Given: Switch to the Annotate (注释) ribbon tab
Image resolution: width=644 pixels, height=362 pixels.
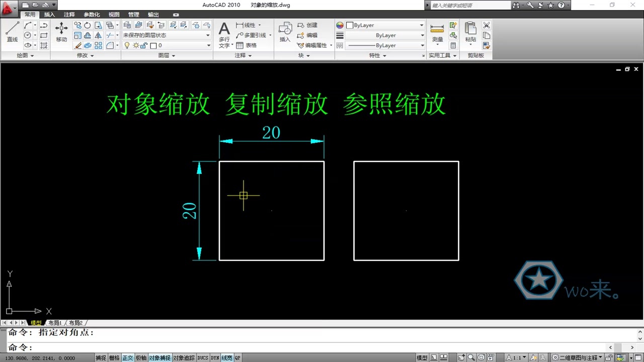Looking at the screenshot, I should 69,15.
